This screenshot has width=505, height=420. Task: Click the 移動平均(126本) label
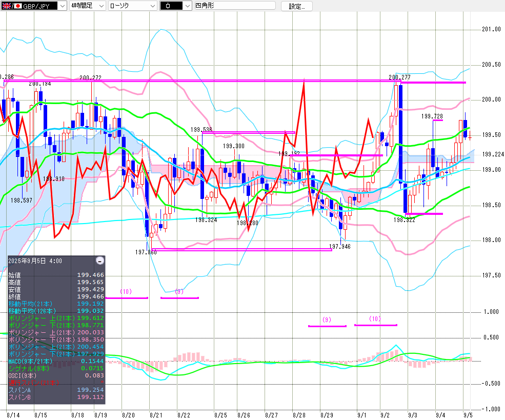click(32, 311)
